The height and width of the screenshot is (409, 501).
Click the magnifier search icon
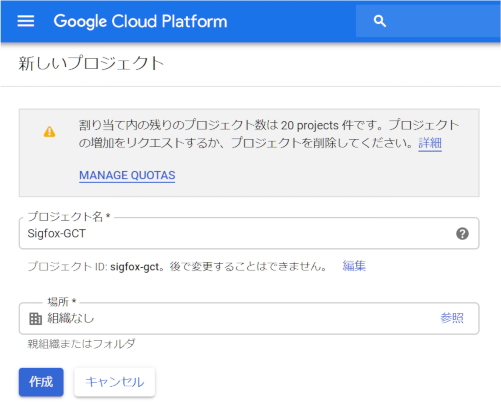(x=380, y=21)
